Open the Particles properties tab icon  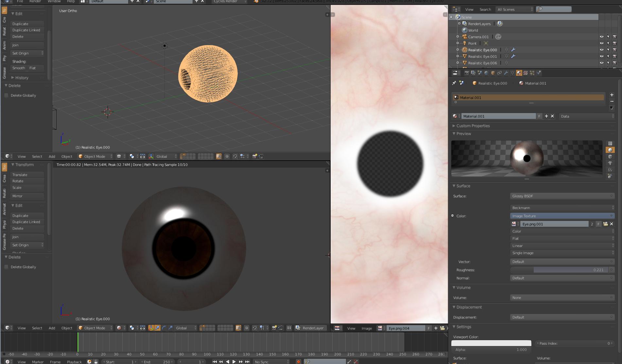(532, 73)
